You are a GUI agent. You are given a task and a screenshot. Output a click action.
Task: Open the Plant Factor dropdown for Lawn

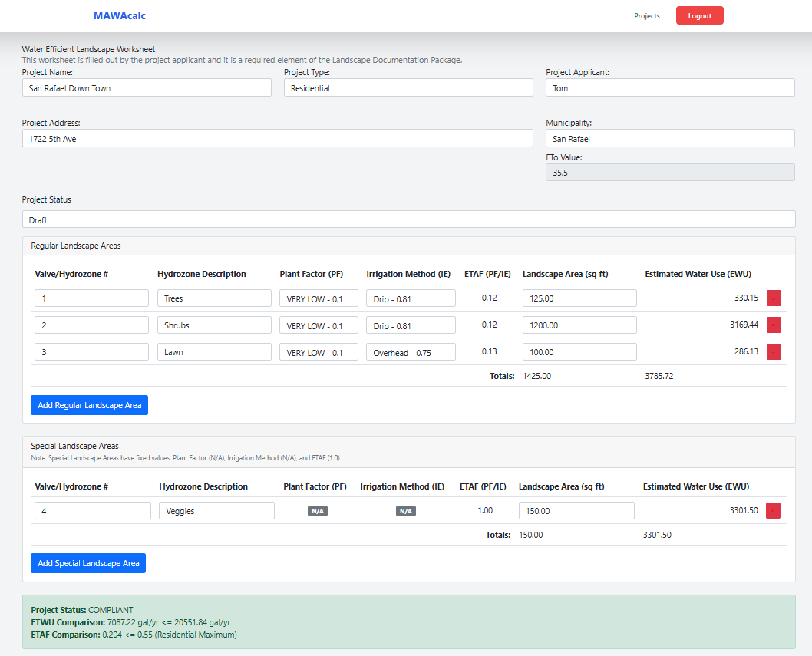tap(319, 351)
